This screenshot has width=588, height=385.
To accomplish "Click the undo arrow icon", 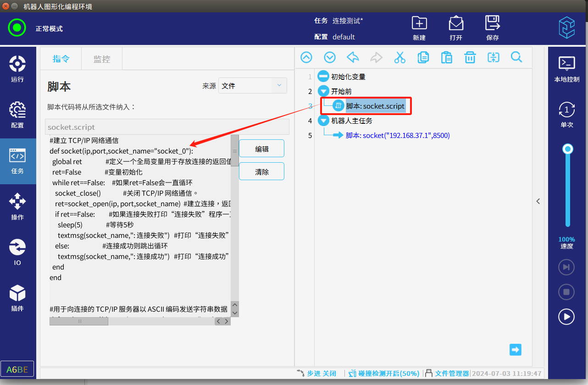I will pos(353,57).
